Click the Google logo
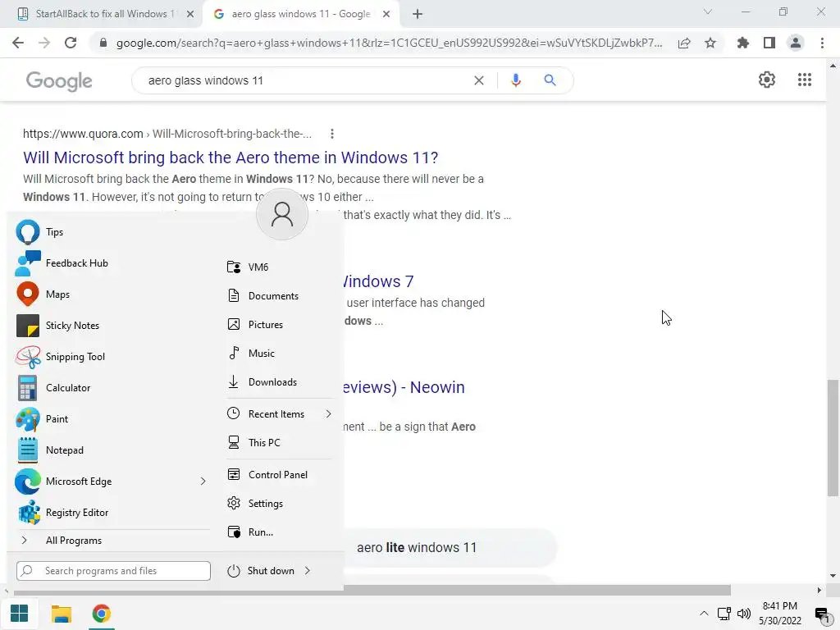 (59, 81)
